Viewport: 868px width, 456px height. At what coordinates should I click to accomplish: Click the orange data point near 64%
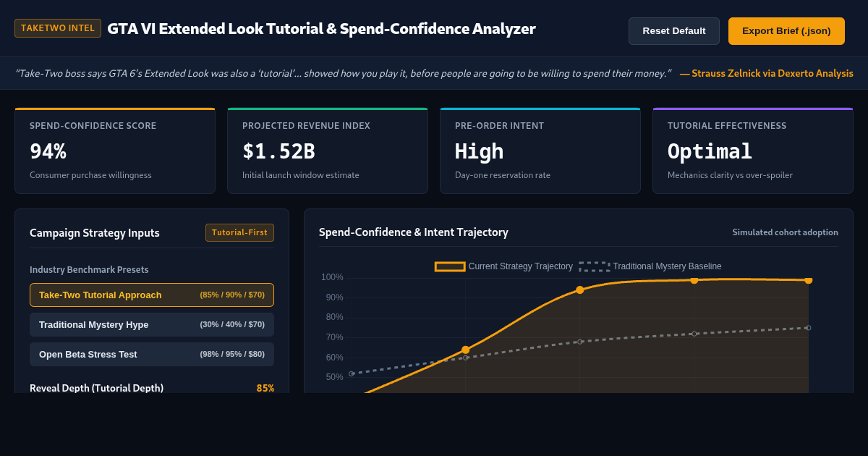click(465, 350)
